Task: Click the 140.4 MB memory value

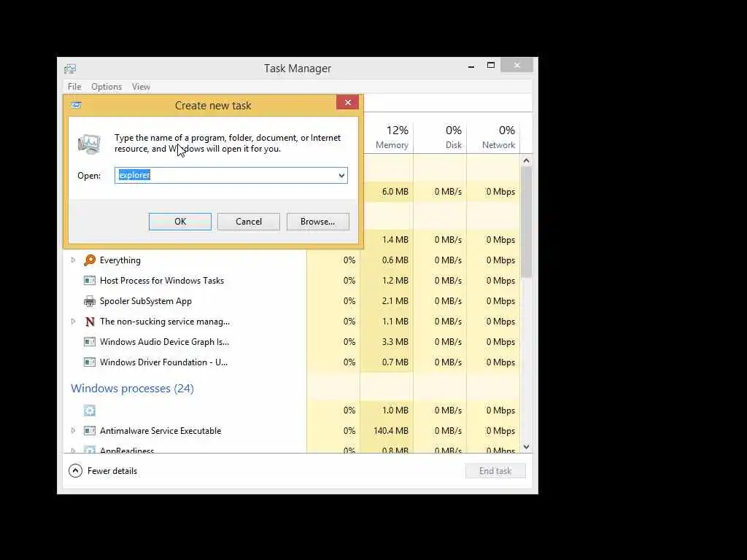Action: (x=391, y=431)
